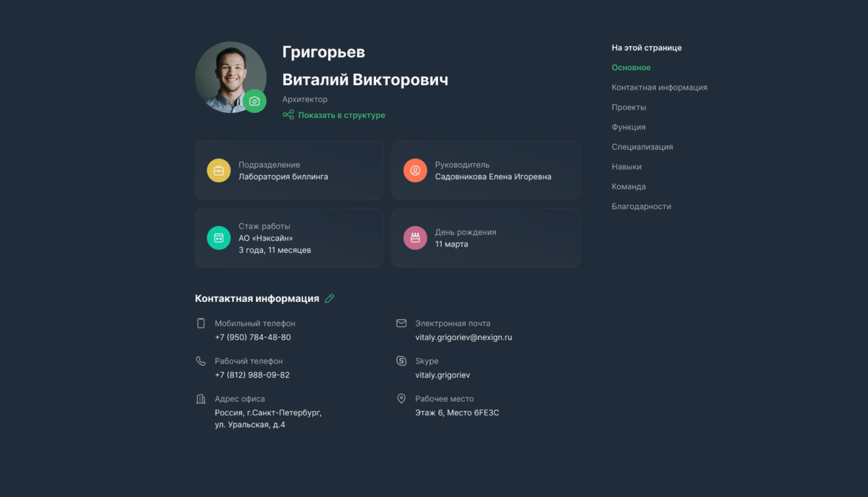Click email vitaly.grigoriev@nexign.ru
The height and width of the screenshot is (497, 868).
464,337
